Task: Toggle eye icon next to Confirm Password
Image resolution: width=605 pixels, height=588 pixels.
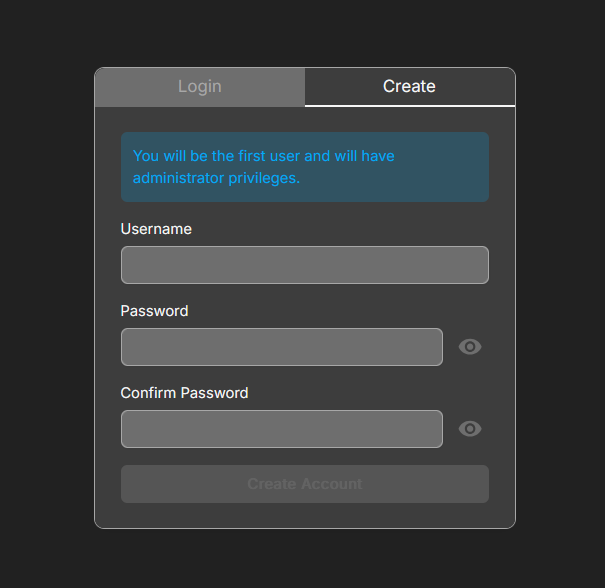Action: (470, 429)
